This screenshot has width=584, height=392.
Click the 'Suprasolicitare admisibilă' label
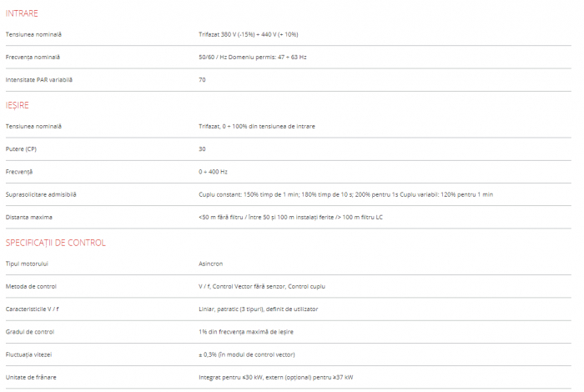coord(41,194)
